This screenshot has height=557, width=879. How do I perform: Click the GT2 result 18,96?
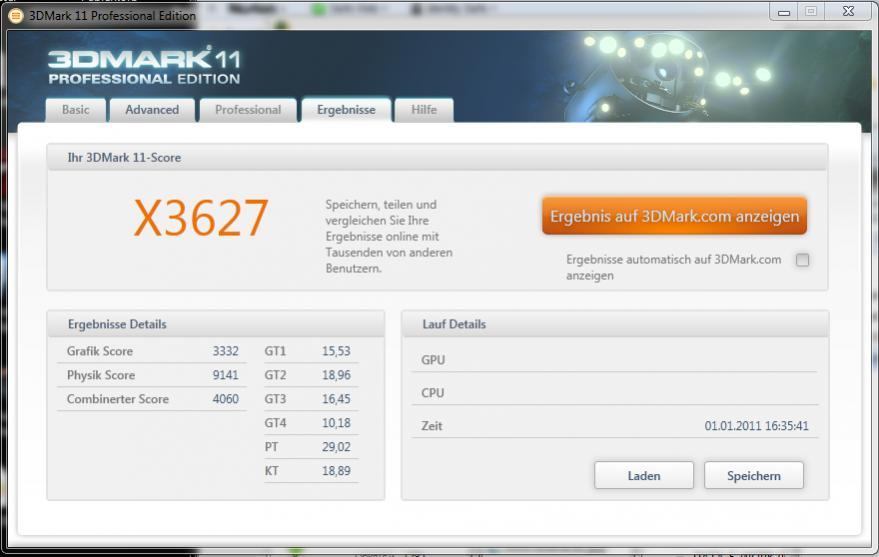pyautogui.click(x=336, y=375)
